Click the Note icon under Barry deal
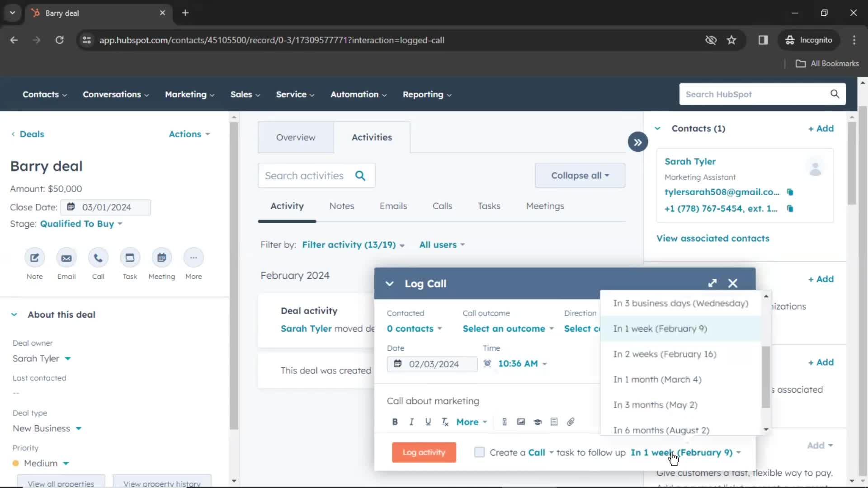 tap(34, 258)
